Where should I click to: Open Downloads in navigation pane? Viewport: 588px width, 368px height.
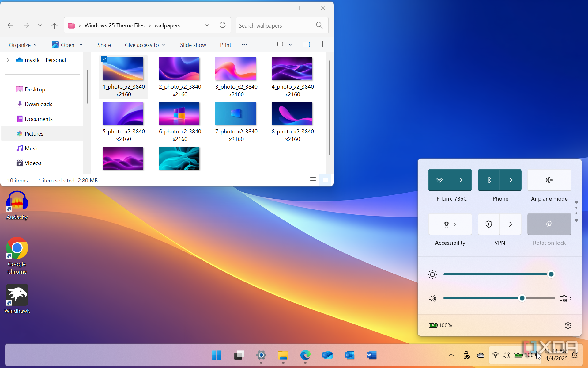point(38,104)
